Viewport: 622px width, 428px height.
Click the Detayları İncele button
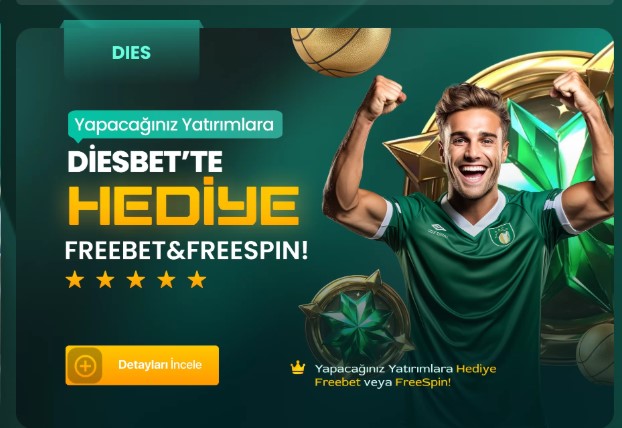click(x=142, y=365)
